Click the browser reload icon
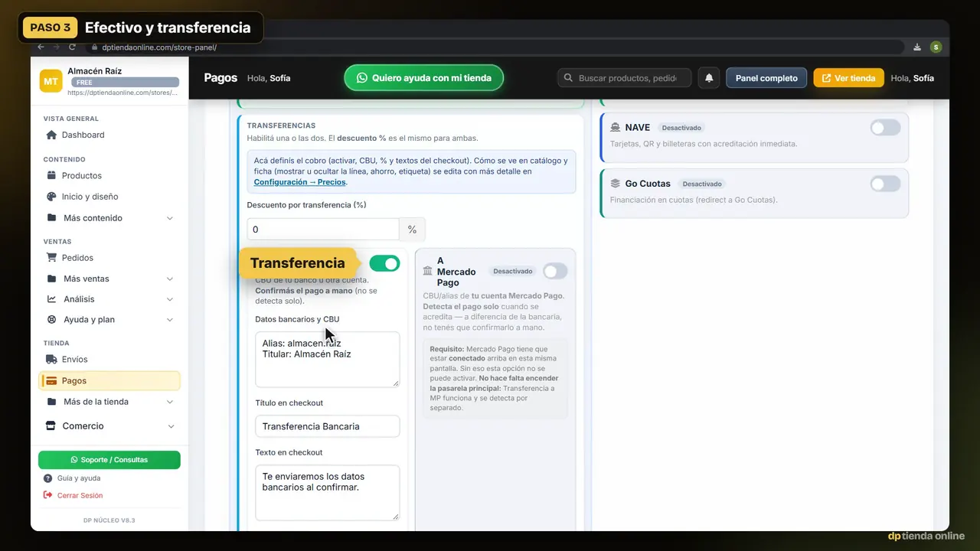Screen dimensions: 980x551 pos(73,47)
